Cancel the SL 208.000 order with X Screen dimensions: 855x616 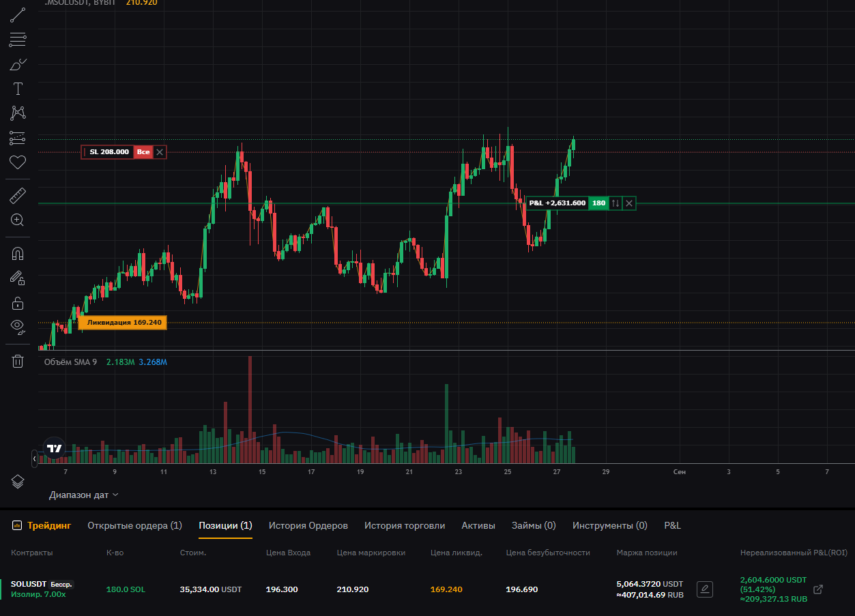click(160, 152)
